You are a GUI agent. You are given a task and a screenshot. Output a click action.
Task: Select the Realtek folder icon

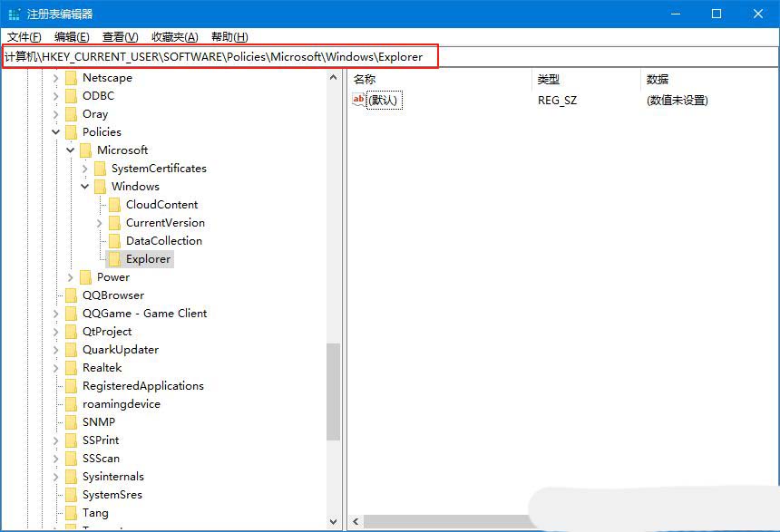click(x=72, y=367)
